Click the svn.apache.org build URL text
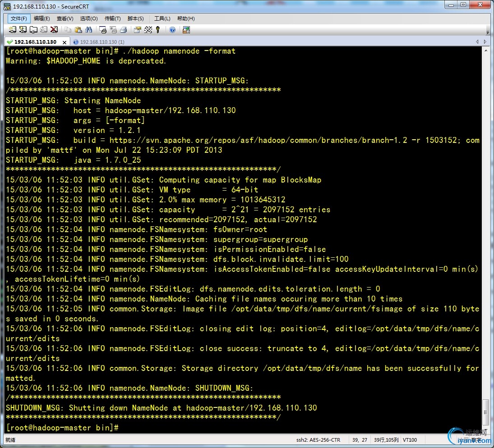494x448 pixels. coord(259,141)
